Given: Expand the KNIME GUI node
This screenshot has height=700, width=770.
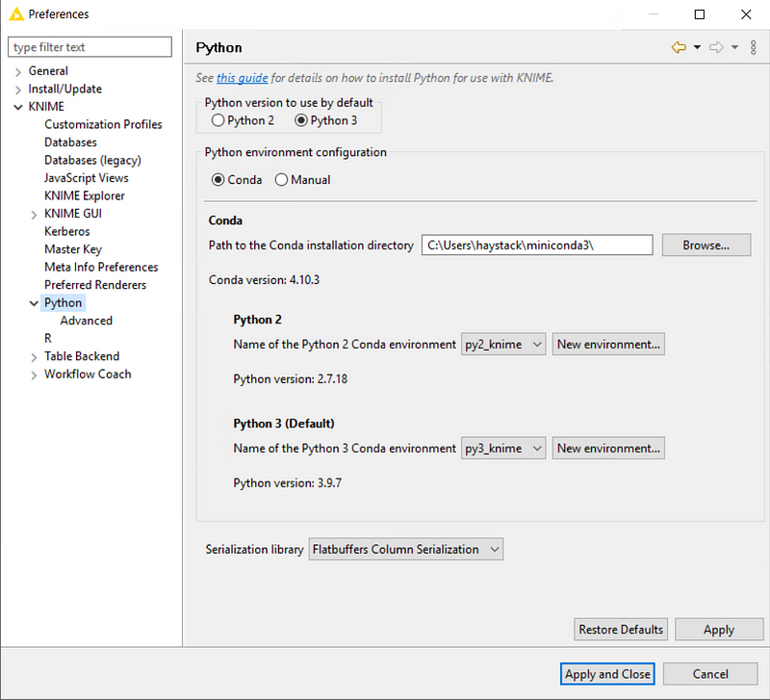Looking at the screenshot, I should click(x=34, y=214).
